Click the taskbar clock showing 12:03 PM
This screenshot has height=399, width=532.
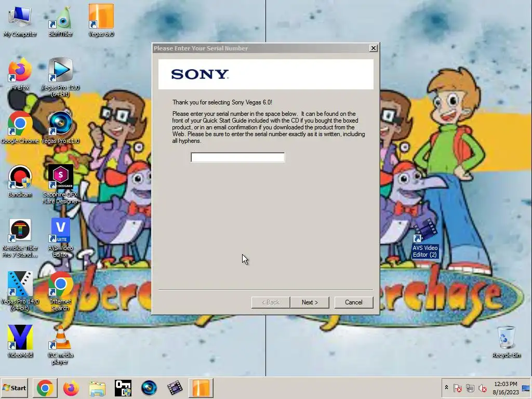click(x=506, y=388)
